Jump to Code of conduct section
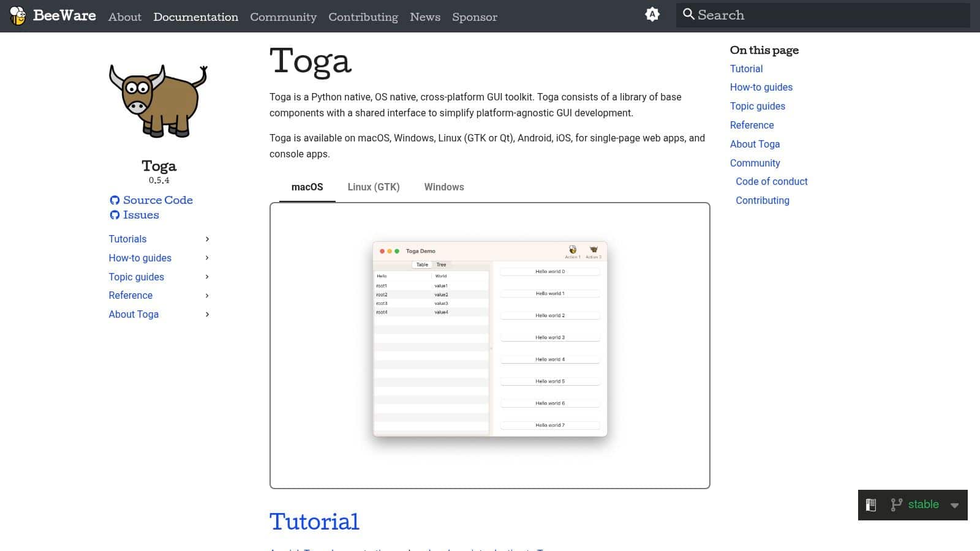The width and height of the screenshot is (980, 551). 772,182
